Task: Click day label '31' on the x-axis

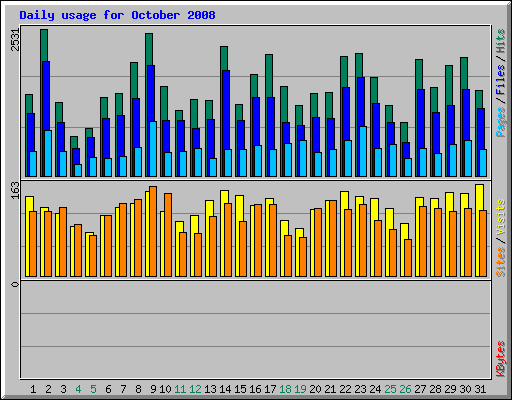Action: tap(480, 389)
